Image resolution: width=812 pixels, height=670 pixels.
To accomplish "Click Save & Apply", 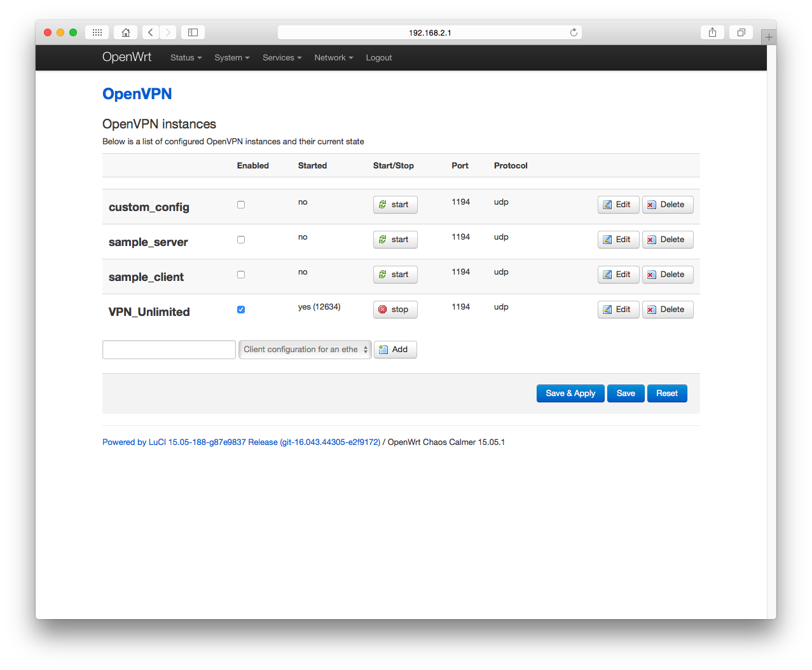I will [x=570, y=393].
